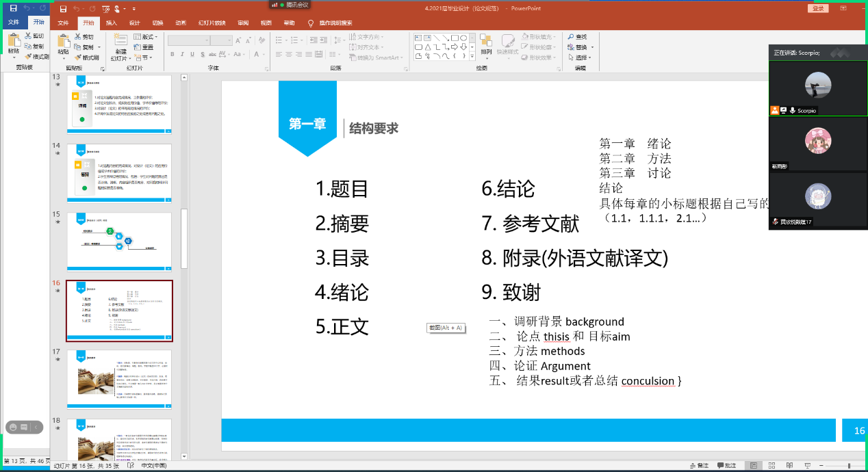Click the 操作说明搜索 lightbulb search
Viewport: 868px width, 472px height.
click(330, 23)
